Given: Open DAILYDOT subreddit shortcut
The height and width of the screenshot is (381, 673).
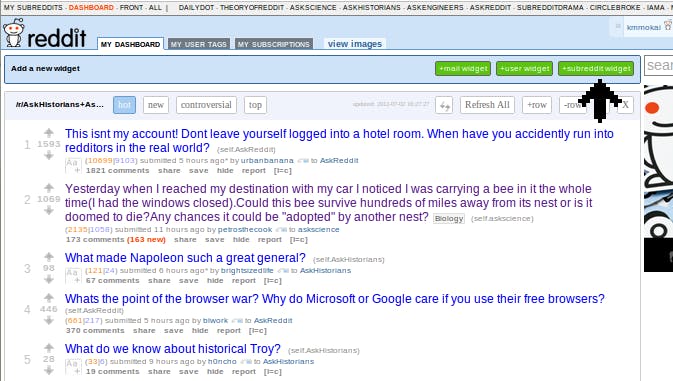Looking at the screenshot, I should 197,8.
